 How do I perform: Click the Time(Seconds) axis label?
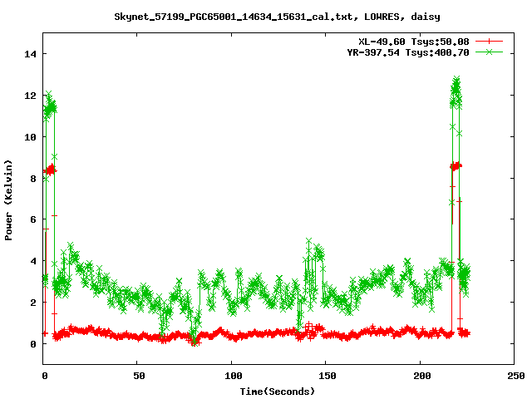point(277,392)
